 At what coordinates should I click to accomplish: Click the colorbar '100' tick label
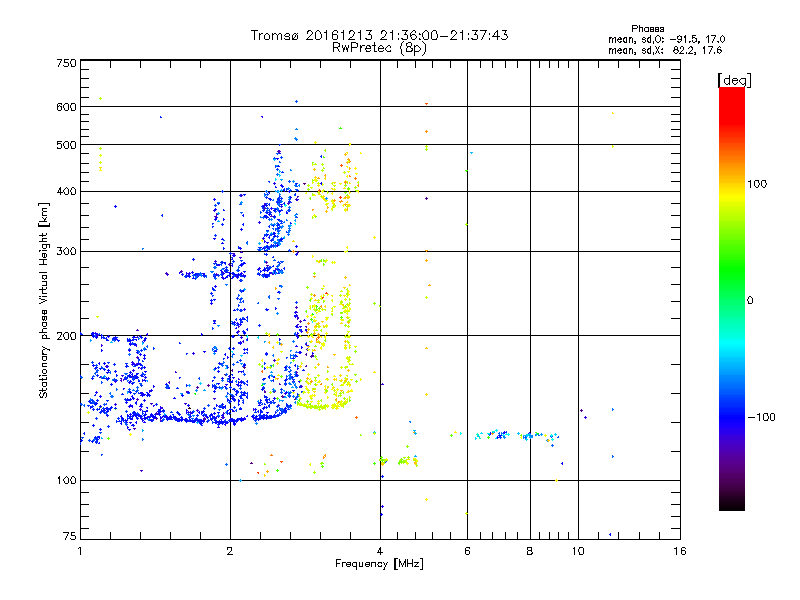pos(757,184)
